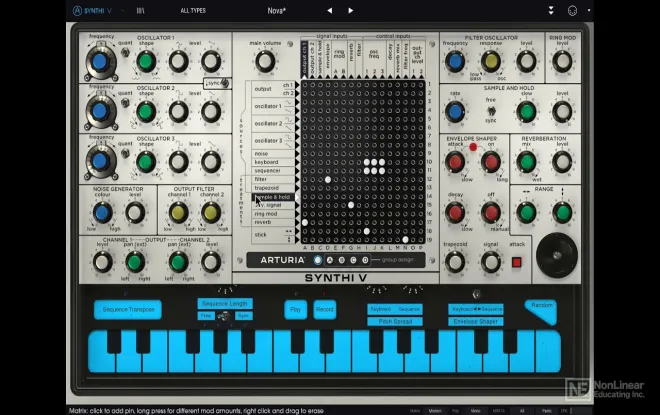This screenshot has width=660, height=415.
Task: Select the 'reverb' matrix row
Action: (273, 222)
